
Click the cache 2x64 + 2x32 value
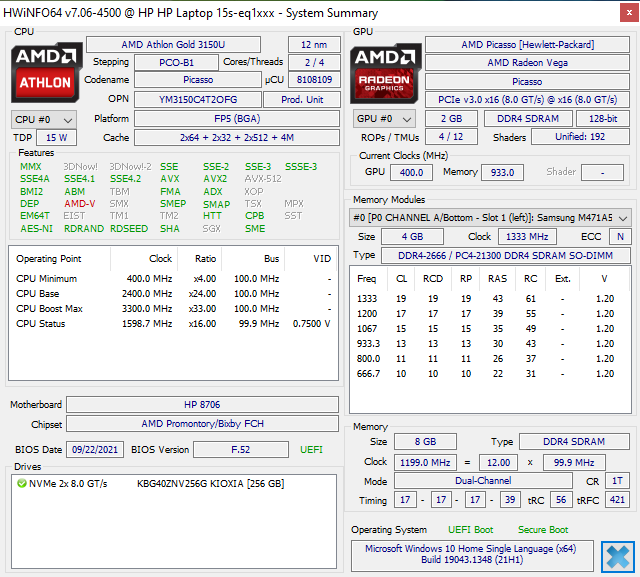coord(237,138)
